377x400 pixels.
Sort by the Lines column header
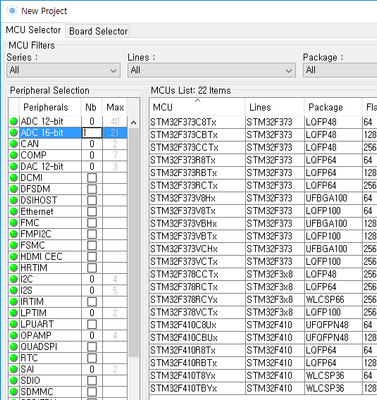pyautogui.click(x=274, y=107)
